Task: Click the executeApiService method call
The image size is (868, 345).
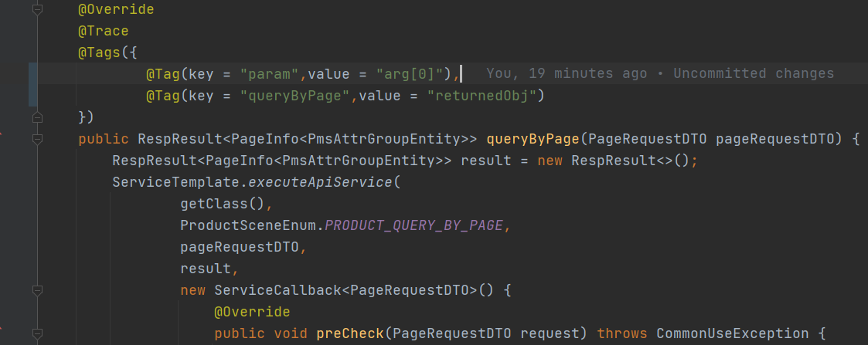Action: click(320, 182)
